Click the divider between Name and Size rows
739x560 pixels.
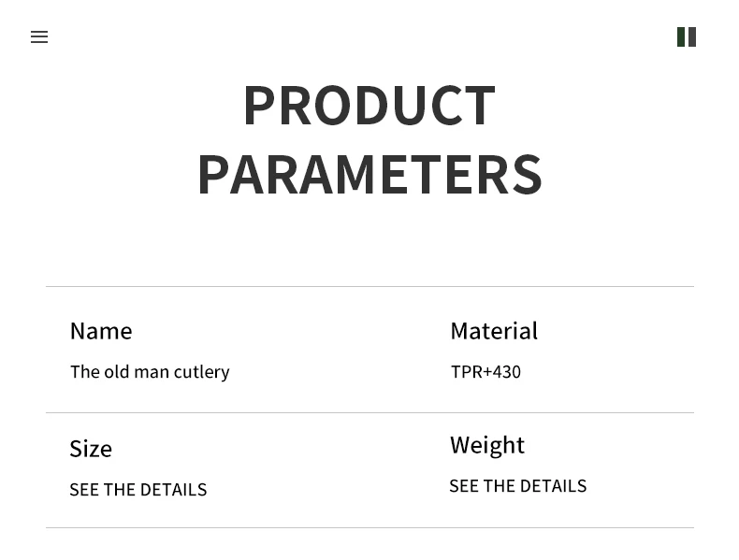coord(369,412)
